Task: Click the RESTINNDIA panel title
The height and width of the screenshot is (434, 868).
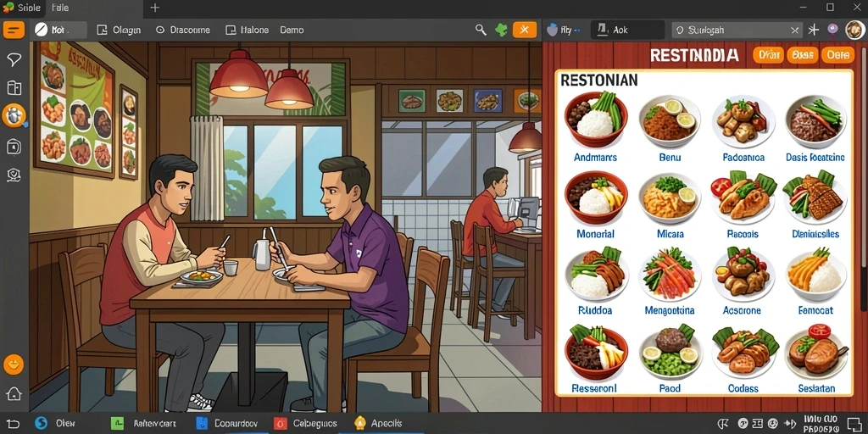Action: (x=694, y=55)
